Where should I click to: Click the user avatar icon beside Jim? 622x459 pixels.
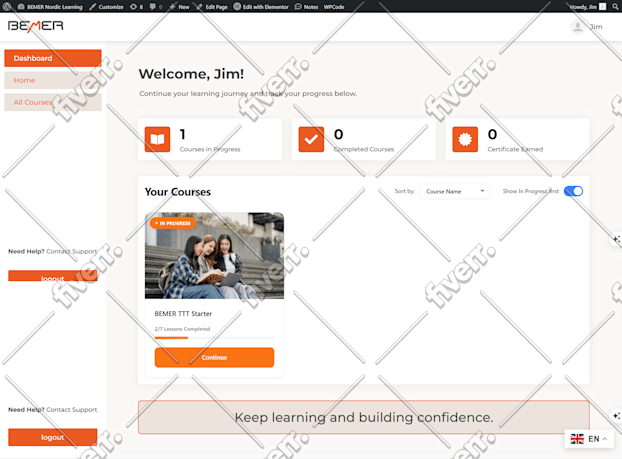[x=578, y=27]
